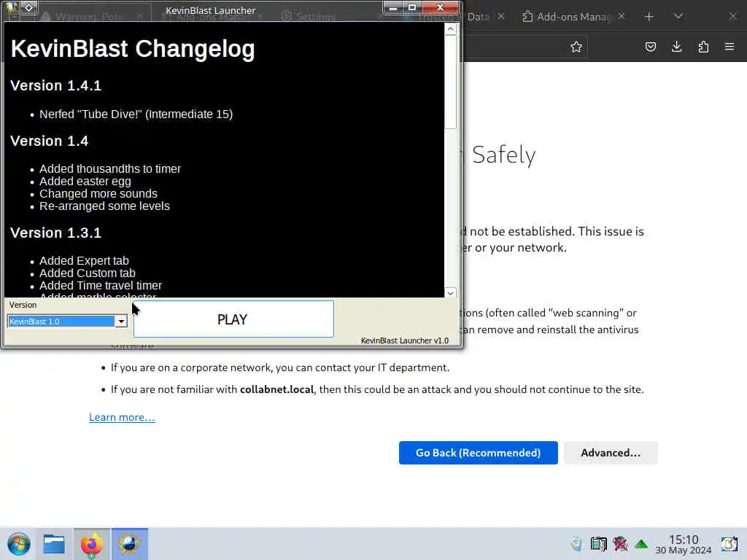Click the changelog scrollbar up arrow
Screen dimensions: 747x560
click(450, 29)
